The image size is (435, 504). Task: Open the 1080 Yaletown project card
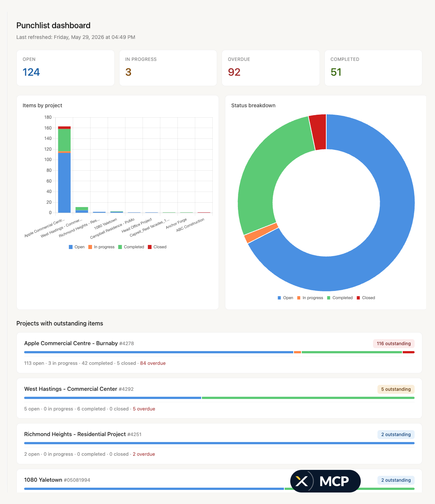click(219, 481)
